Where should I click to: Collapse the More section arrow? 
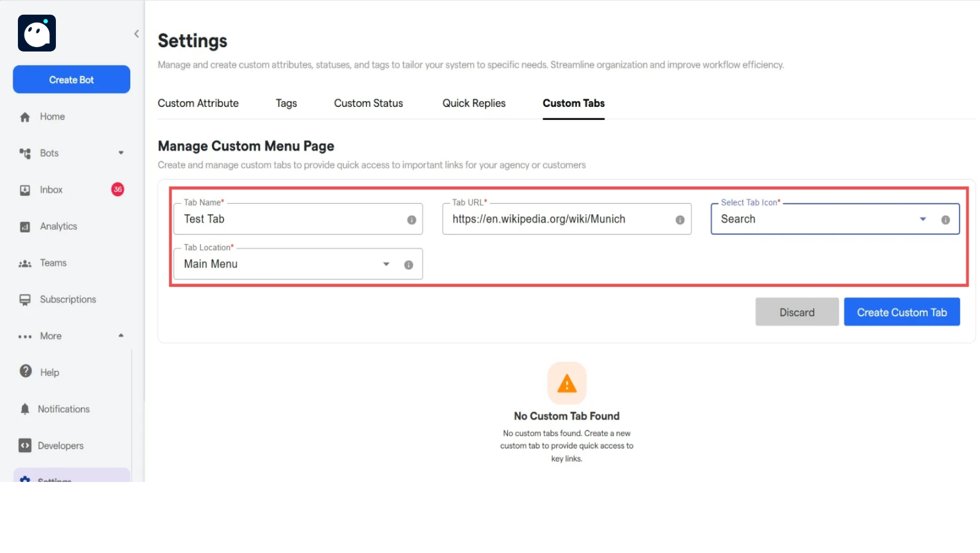(121, 336)
